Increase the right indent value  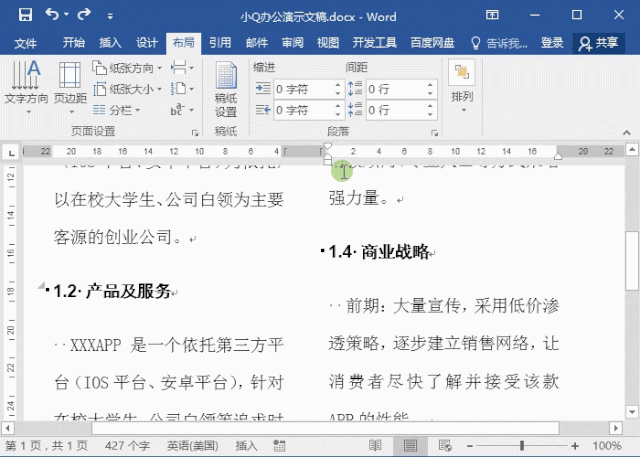338,106
